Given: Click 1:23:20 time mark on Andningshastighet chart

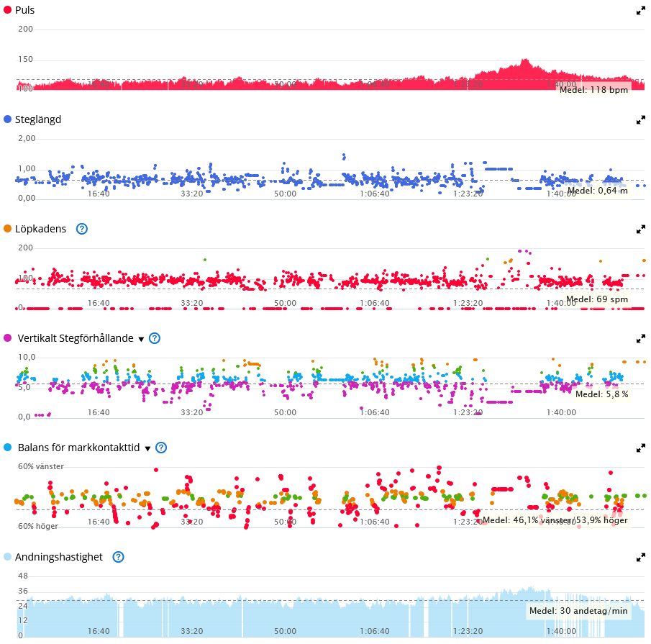Looking at the screenshot, I should 468,631.
